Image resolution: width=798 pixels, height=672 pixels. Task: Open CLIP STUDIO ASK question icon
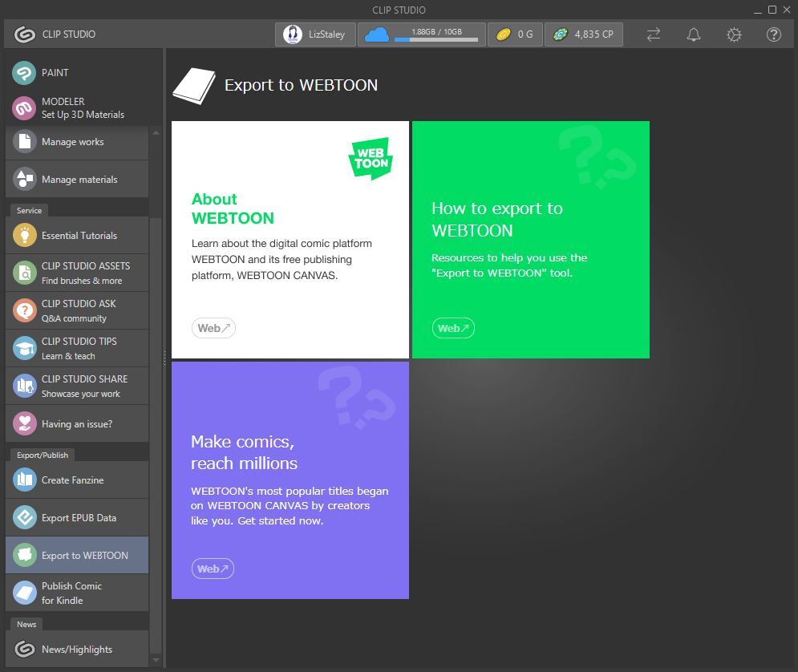tap(24, 310)
